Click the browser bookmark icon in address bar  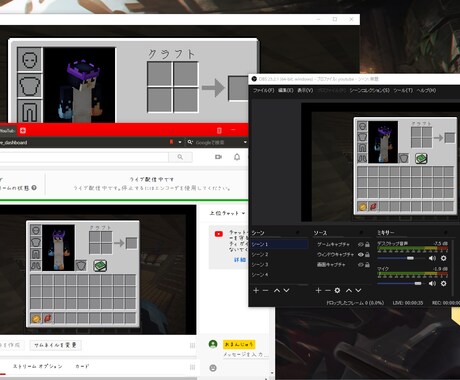click(172, 142)
